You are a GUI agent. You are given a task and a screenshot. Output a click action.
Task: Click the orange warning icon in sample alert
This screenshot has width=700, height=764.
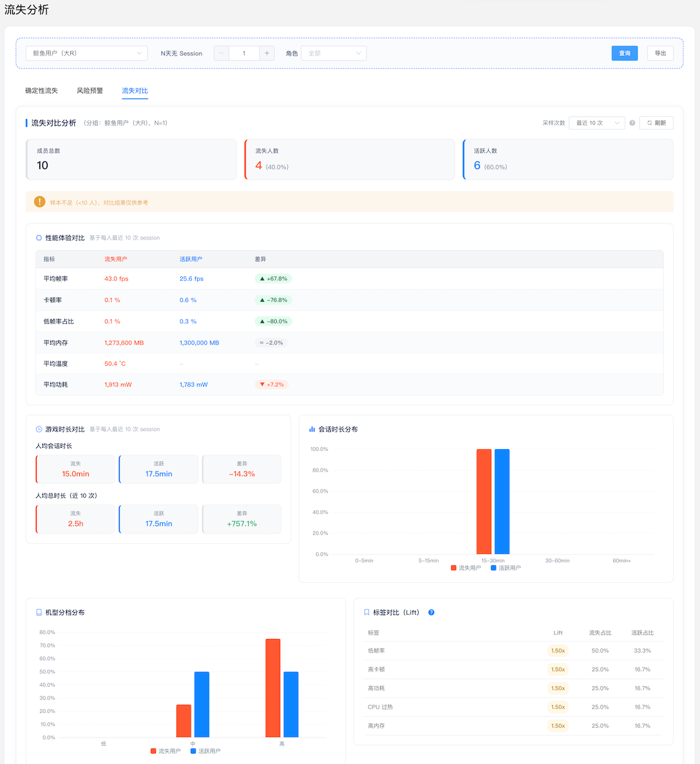coord(39,202)
